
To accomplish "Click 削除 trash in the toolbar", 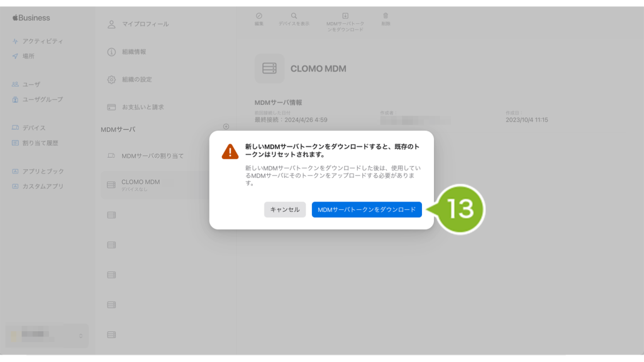I will coord(386,19).
